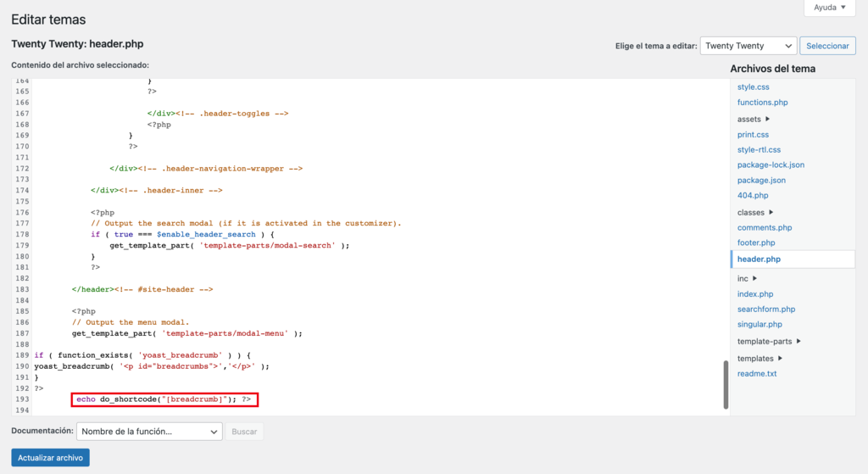Open singular.php file

759,325
